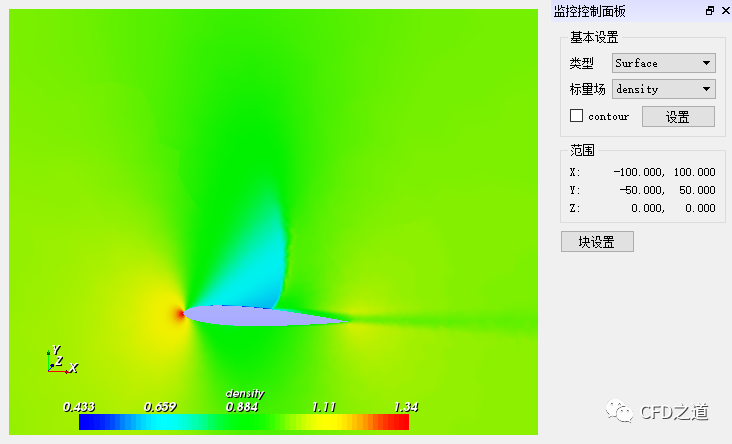The width and height of the screenshot is (732, 444).
Task: Enable the contour checkbox
Action: pos(576,116)
